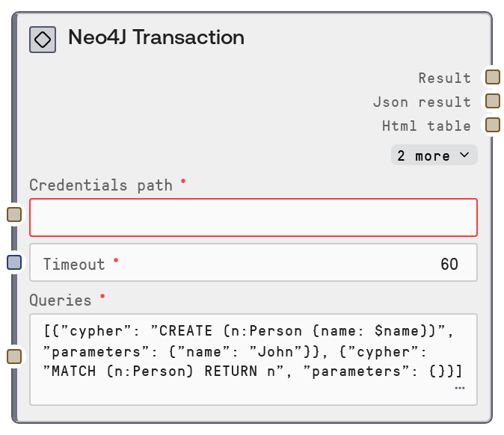
Task: Select the Neo4J Transaction node title
Action: [x=156, y=37]
